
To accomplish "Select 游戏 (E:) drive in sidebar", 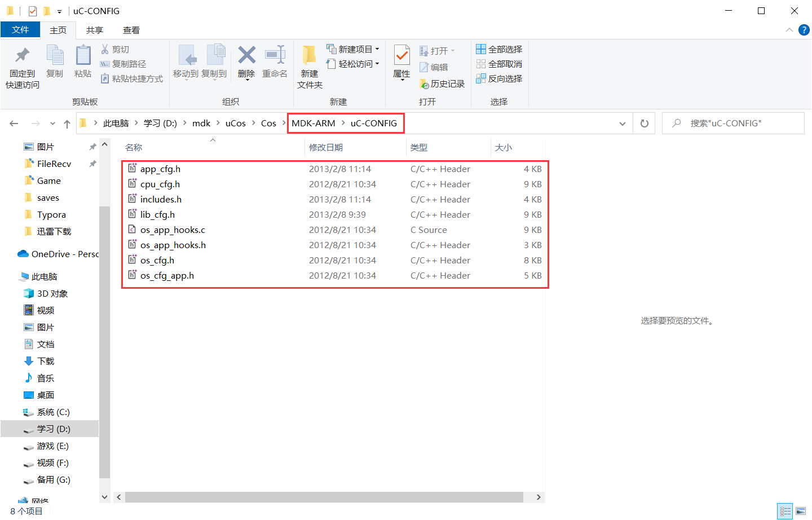I will (x=52, y=446).
